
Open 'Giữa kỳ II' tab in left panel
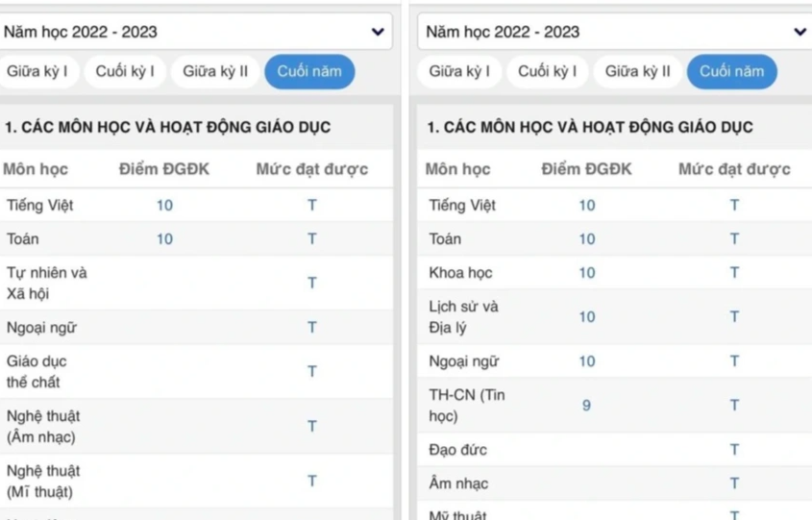pos(215,71)
